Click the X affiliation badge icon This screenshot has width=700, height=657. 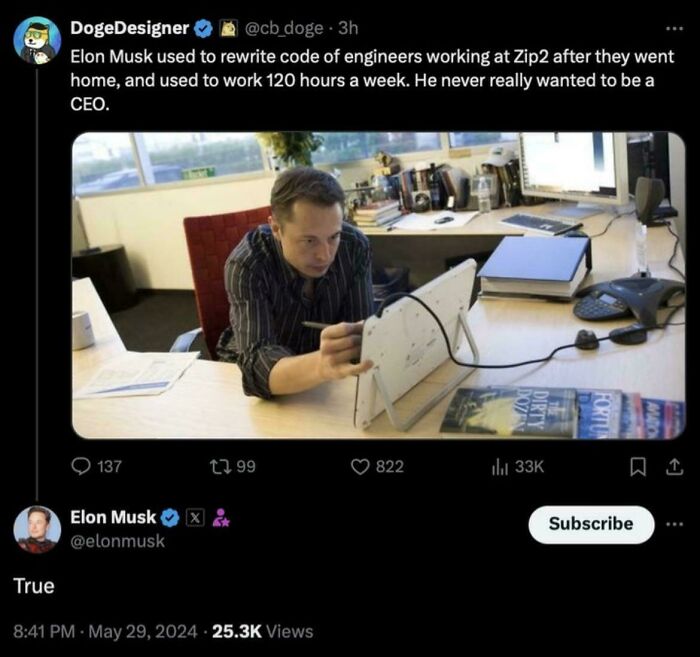click(x=195, y=518)
